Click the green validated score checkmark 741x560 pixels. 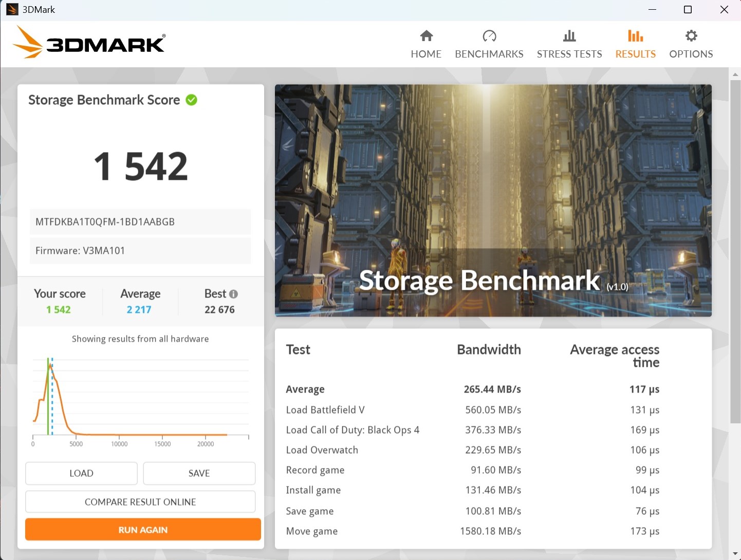coord(192,100)
